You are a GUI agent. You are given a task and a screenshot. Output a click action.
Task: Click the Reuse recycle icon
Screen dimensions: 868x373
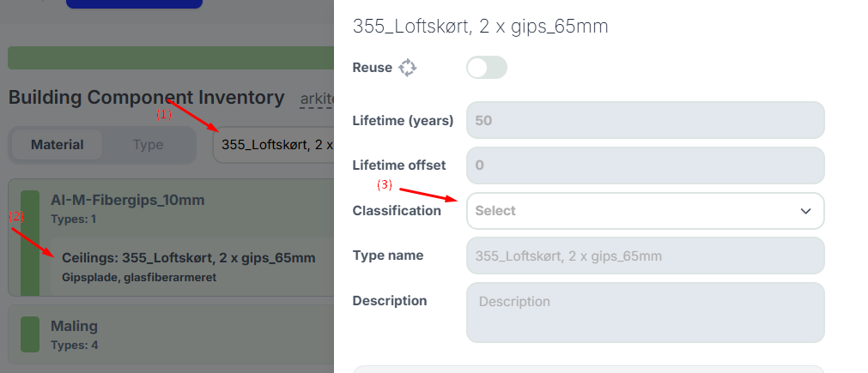[408, 68]
